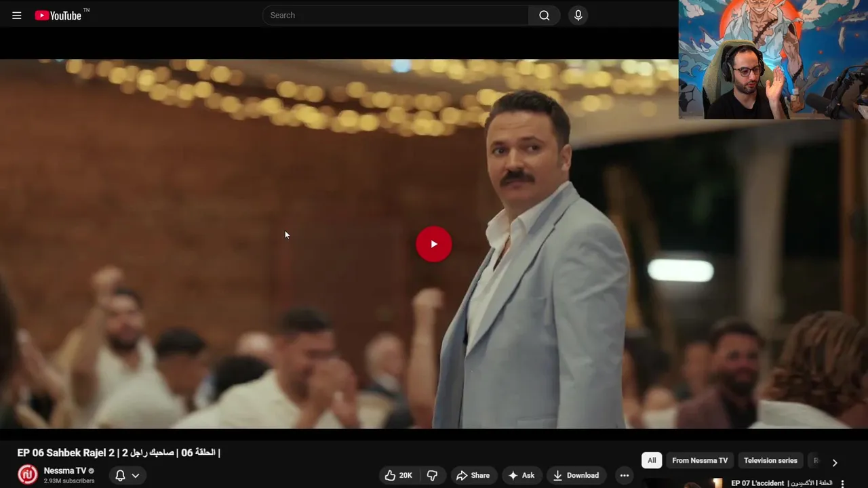
Task: Click the 2.93M subscribers text
Action: tap(69, 481)
